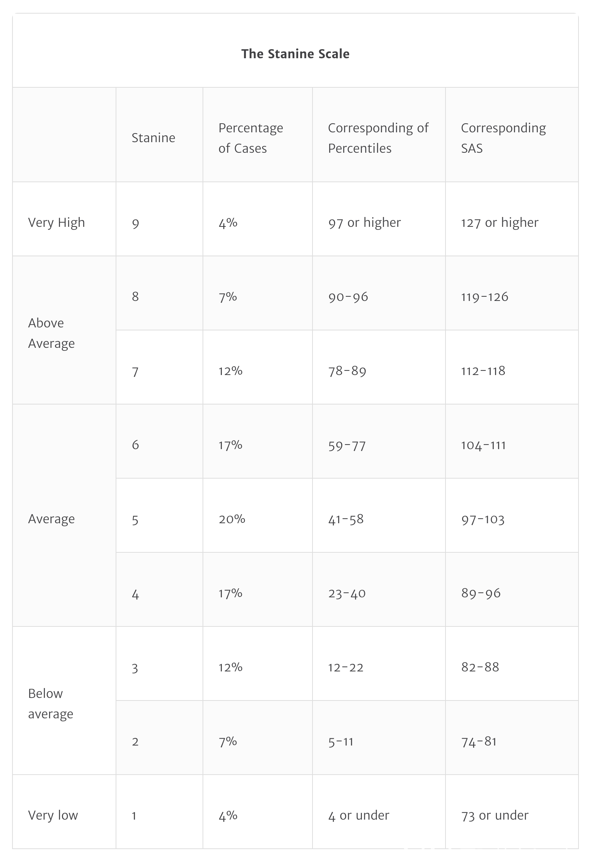The height and width of the screenshot is (868, 594).
Task: Select the '127 or higher' SAS cell
Action: tap(500, 222)
